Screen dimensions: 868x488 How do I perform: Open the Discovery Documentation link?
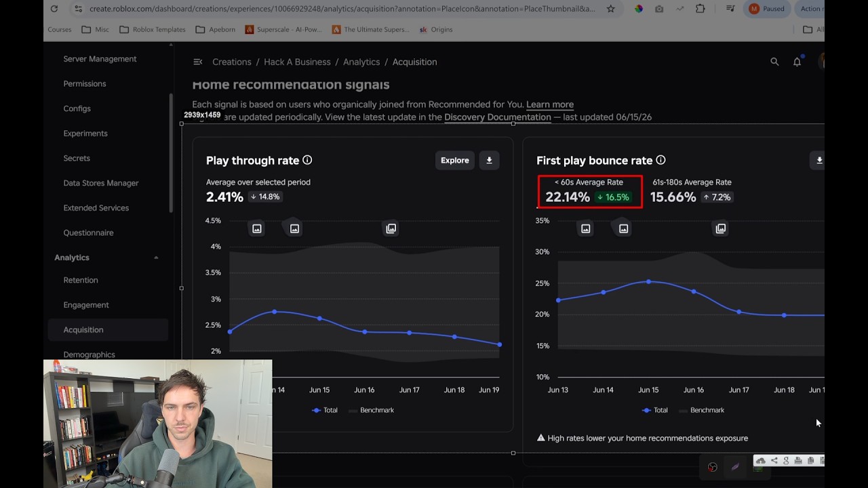pos(498,117)
